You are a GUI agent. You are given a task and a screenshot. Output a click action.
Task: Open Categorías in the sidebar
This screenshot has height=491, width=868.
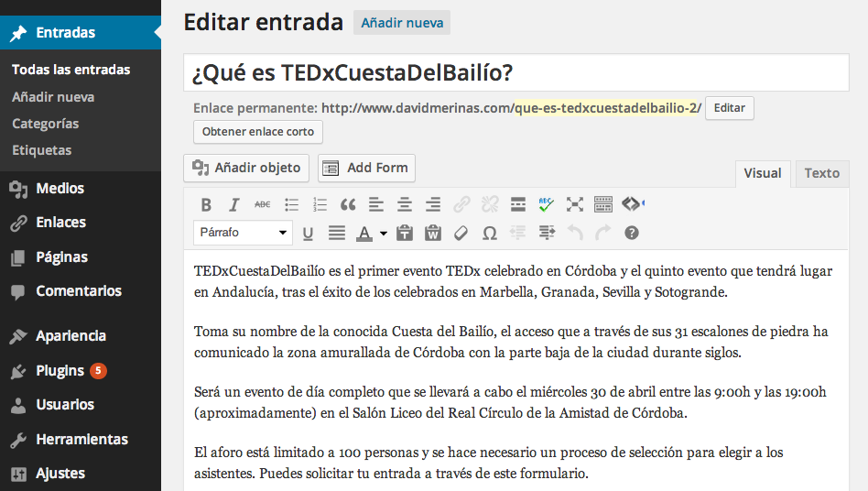46,124
